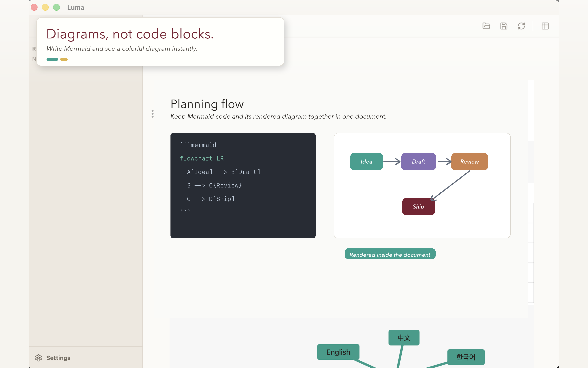Toggle the layout panel icon

click(545, 26)
